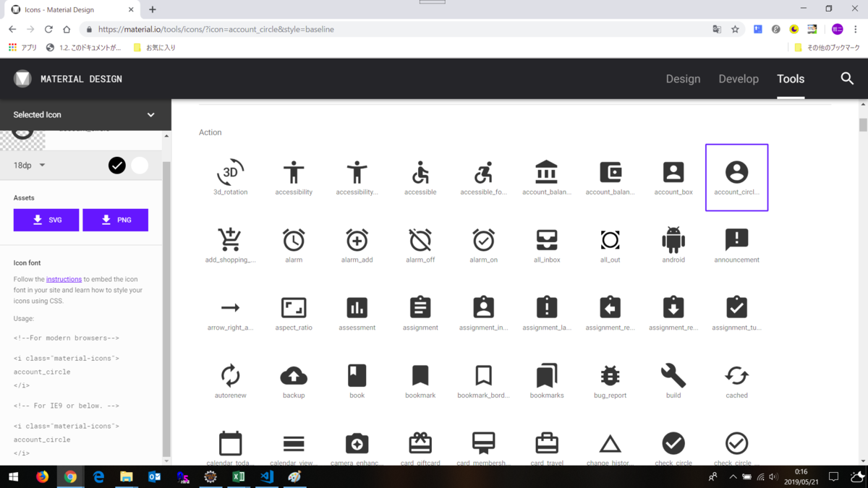The height and width of the screenshot is (488, 868).
Task: Open the taskbar notification center
Action: click(833, 477)
